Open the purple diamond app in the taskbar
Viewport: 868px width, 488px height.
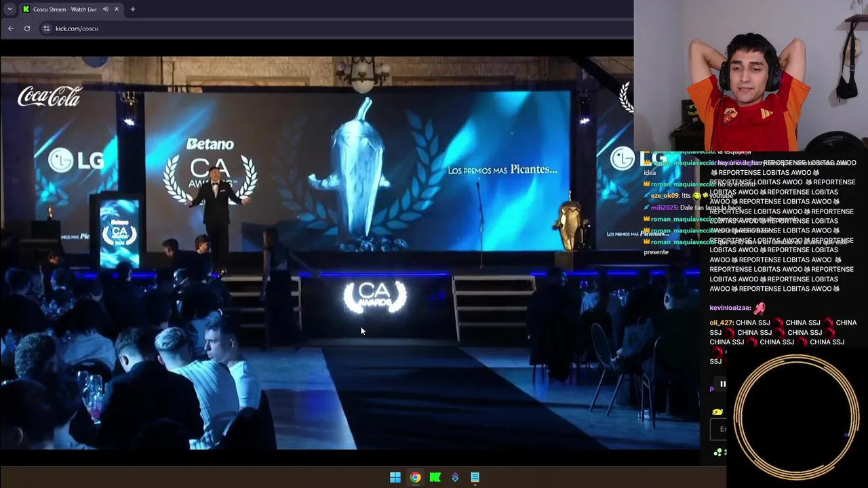click(455, 477)
